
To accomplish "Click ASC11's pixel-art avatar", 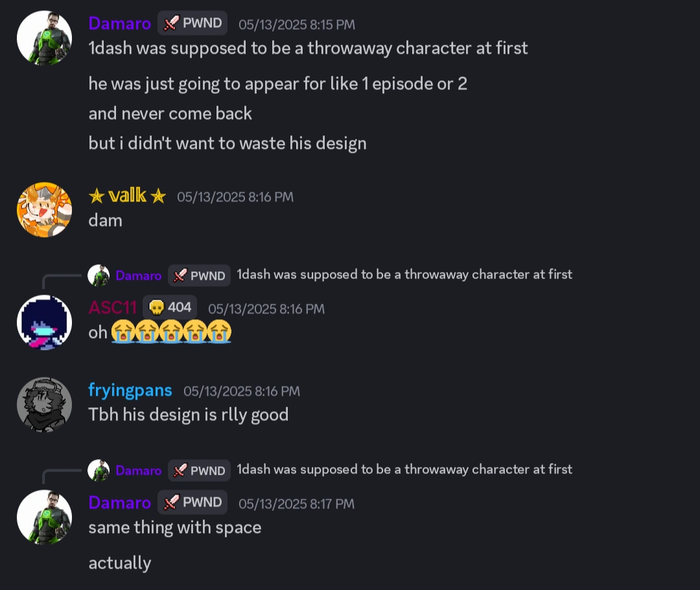I will [44, 323].
